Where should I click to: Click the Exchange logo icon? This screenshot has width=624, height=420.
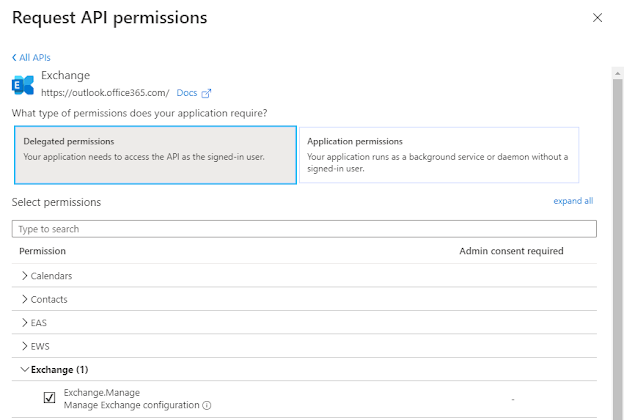(x=23, y=84)
